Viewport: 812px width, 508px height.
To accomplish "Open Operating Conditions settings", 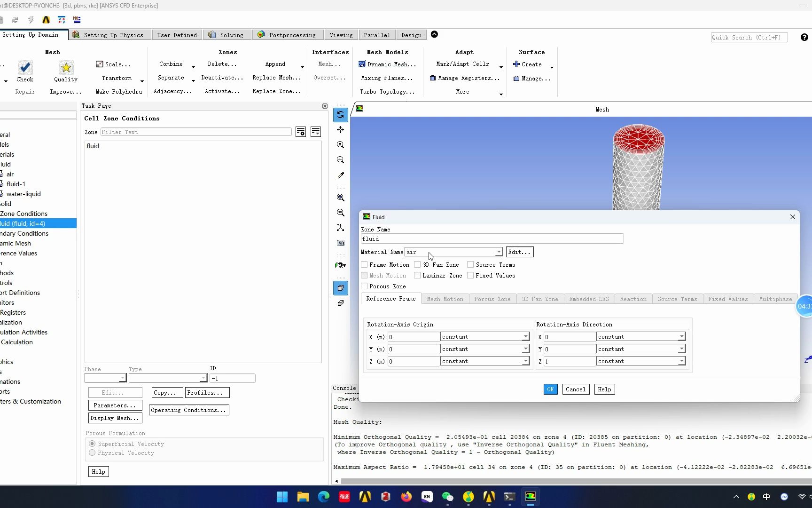I will click(188, 410).
